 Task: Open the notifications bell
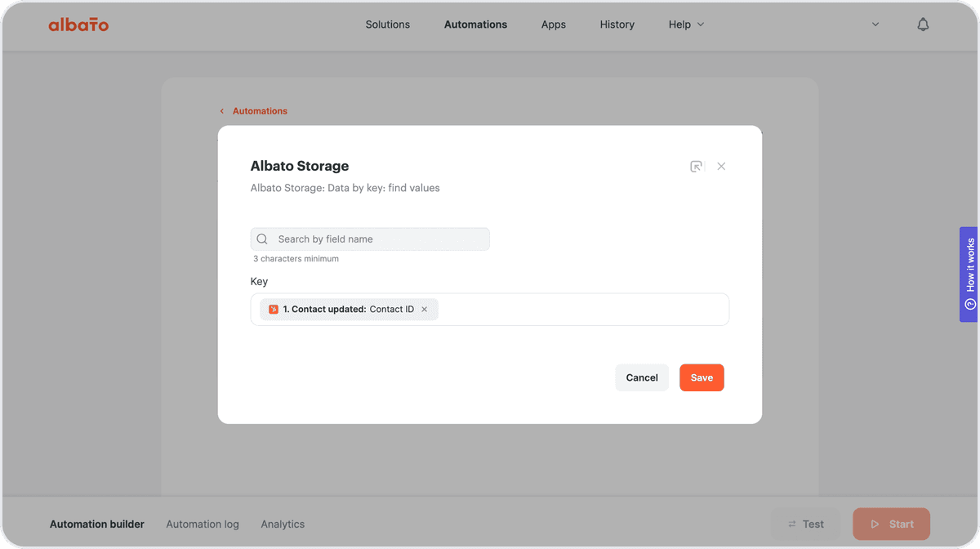click(923, 25)
